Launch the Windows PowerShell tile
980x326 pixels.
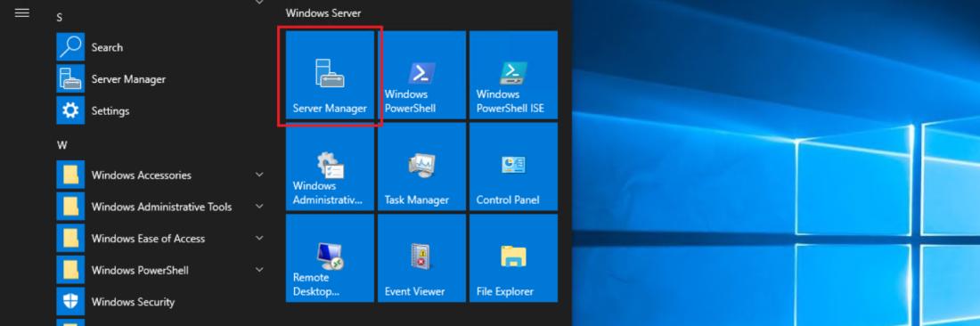pyautogui.click(x=422, y=75)
